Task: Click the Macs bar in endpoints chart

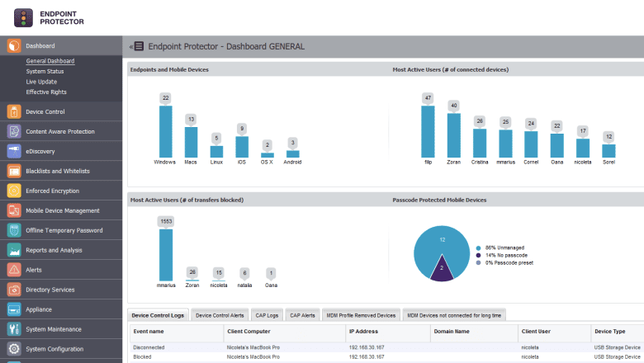Action: (x=191, y=143)
